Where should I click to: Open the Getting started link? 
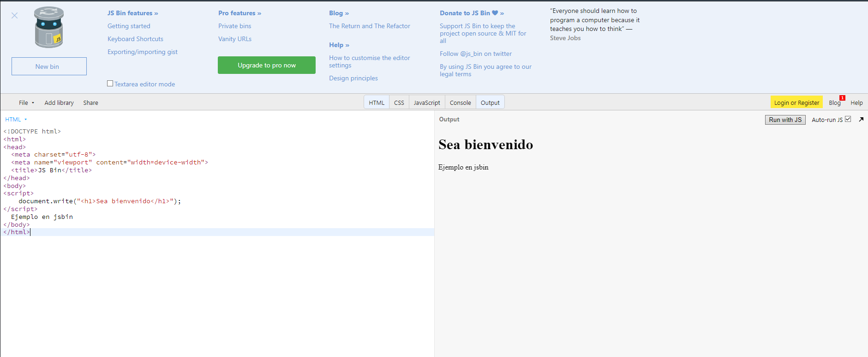129,26
